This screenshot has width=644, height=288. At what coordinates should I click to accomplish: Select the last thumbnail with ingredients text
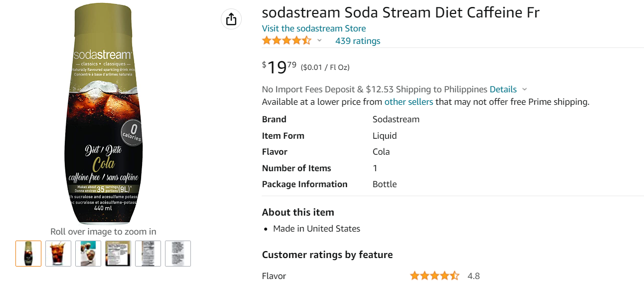pyautogui.click(x=178, y=254)
